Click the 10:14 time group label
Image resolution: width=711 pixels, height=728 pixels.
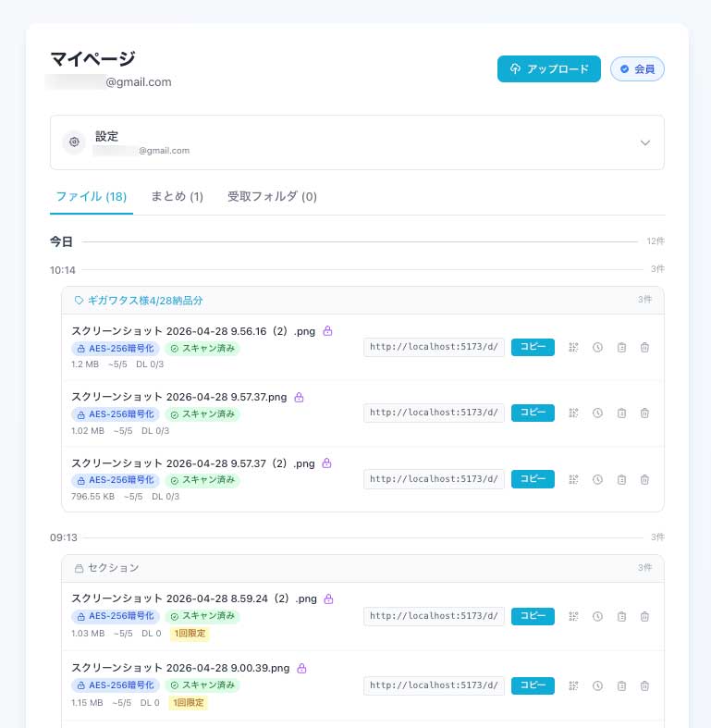(63, 270)
